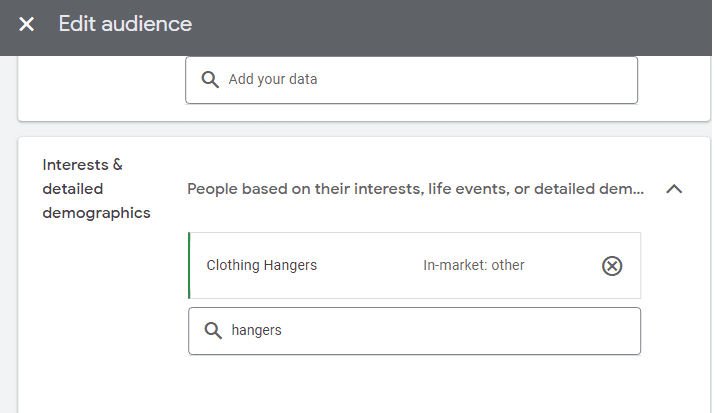The image size is (715, 413).
Task: Click the word demographics in the section heading
Action: click(96, 212)
